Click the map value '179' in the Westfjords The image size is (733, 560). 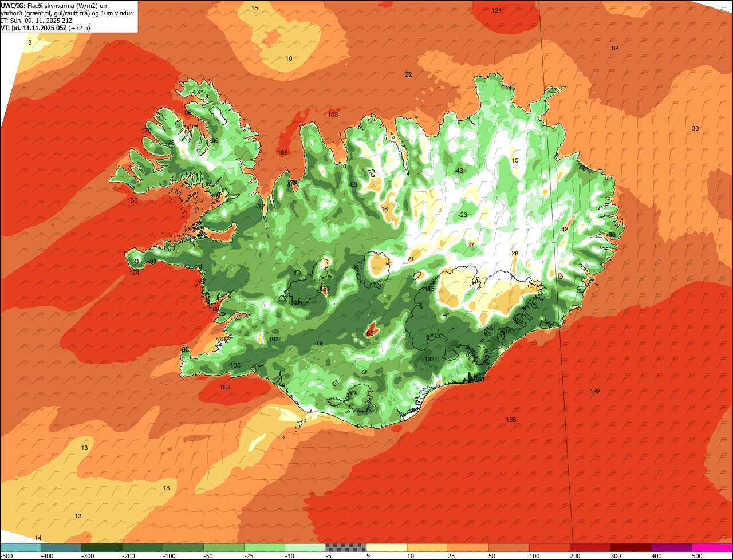point(147,131)
